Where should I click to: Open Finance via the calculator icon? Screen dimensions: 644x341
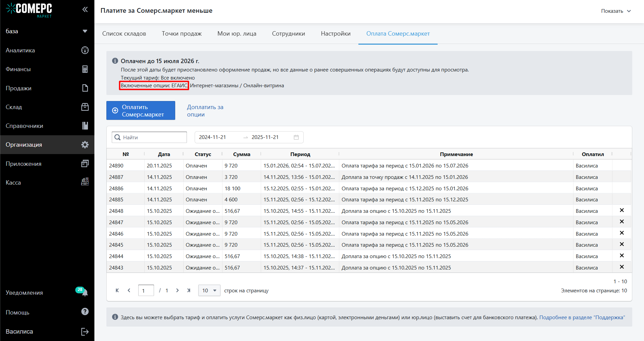click(85, 69)
